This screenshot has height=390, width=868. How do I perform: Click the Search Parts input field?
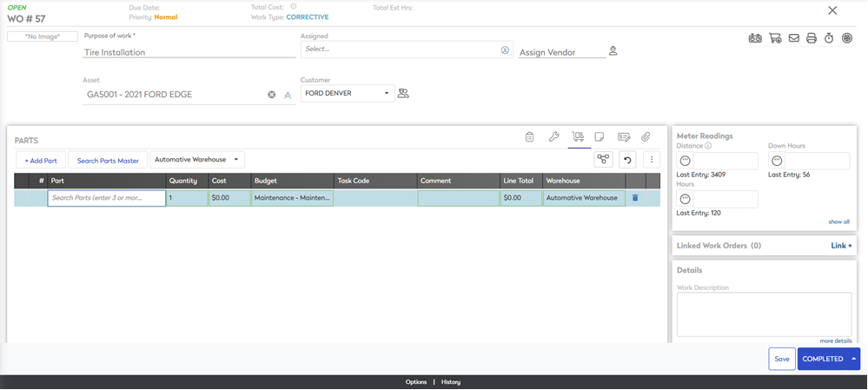coord(106,198)
